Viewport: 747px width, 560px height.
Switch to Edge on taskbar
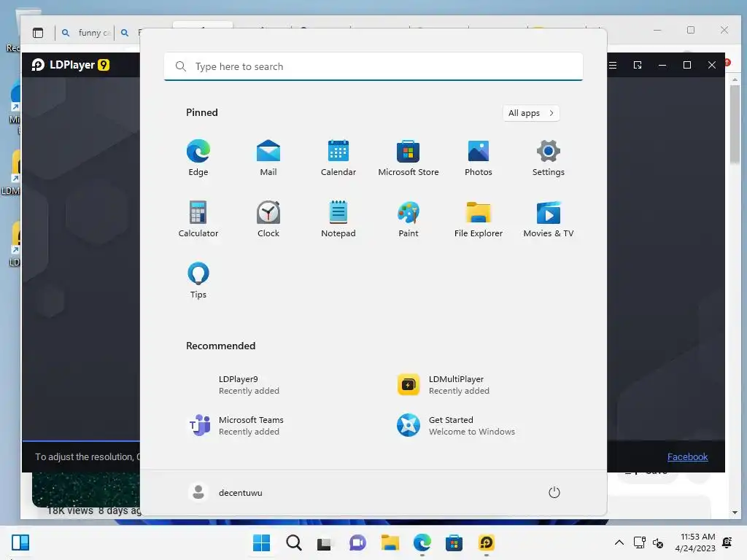click(x=422, y=542)
